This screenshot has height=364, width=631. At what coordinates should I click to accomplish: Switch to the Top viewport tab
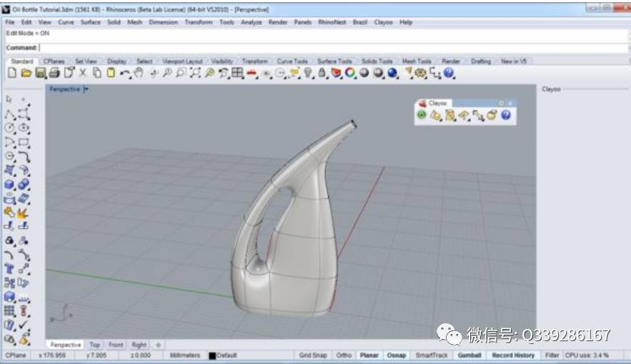coord(94,345)
